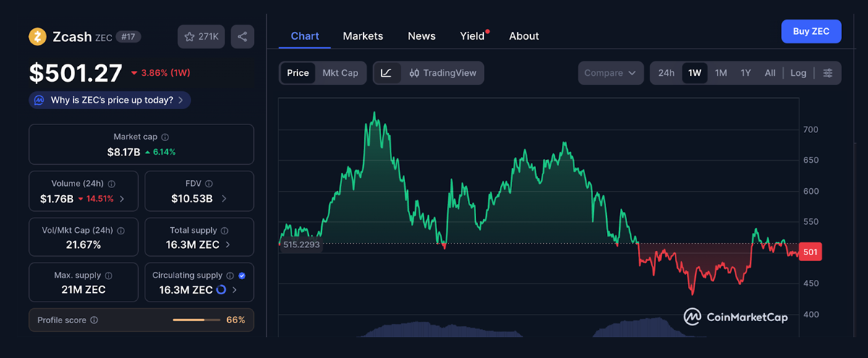This screenshot has height=358, width=868.
Task: Open the Compare dropdown
Action: click(610, 73)
